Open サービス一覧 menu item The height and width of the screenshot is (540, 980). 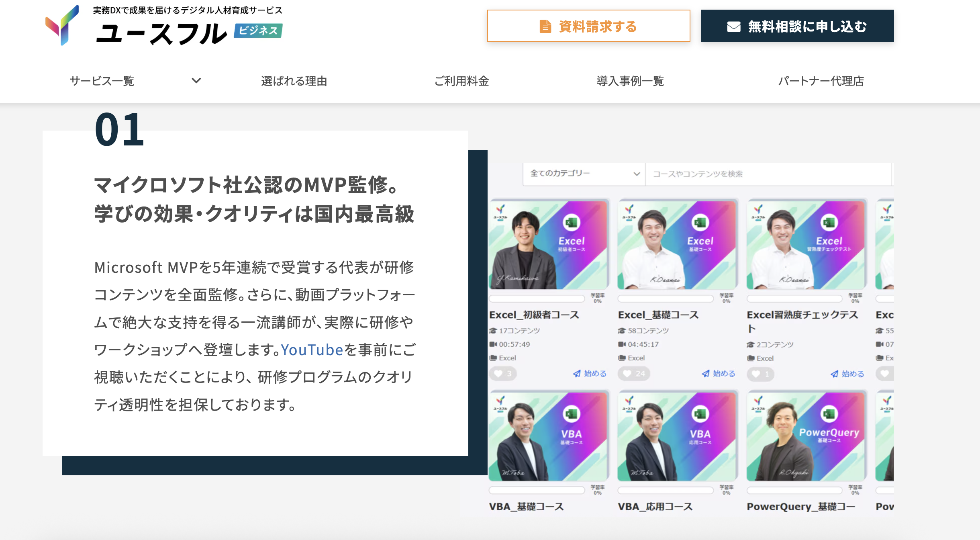pos(102,81)
